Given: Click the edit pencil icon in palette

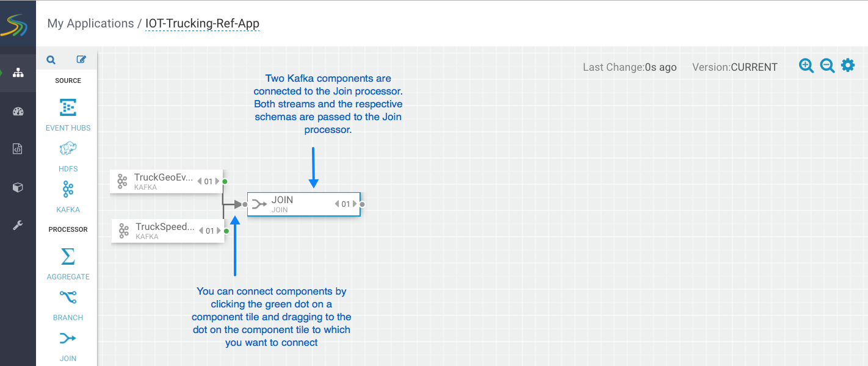Looking at the screenshot, I should [81, 60].
